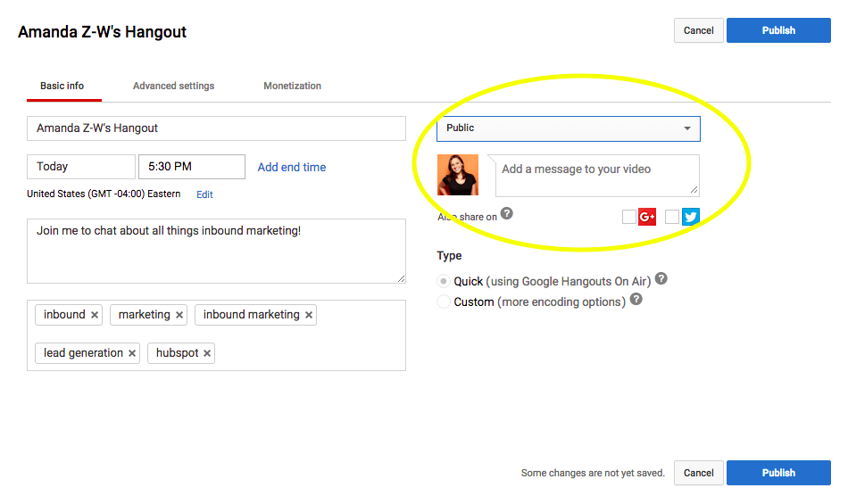Click the Add a message field
This screenshot has height=504, width=848.
pos(597,176)
